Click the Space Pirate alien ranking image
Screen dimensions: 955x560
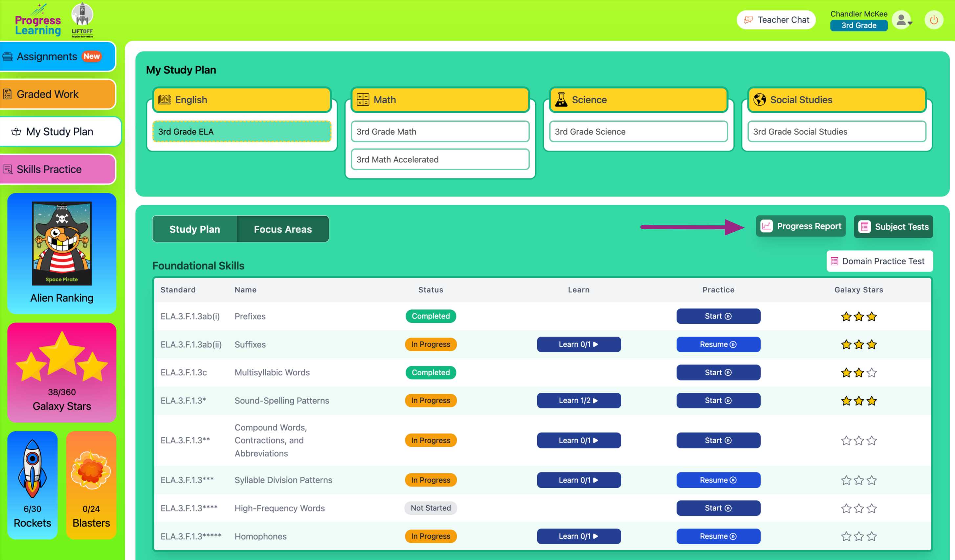pos(62,243)
